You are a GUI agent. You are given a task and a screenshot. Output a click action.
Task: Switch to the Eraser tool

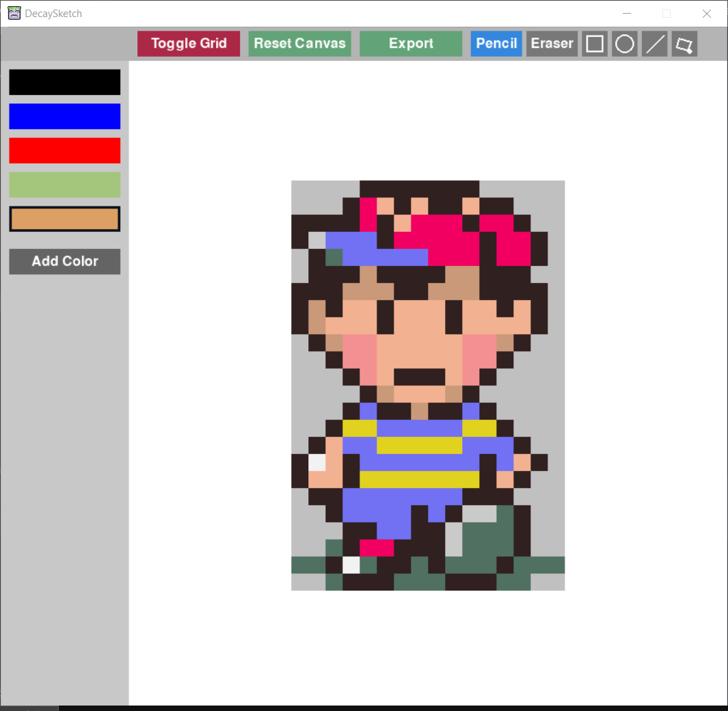552,44
